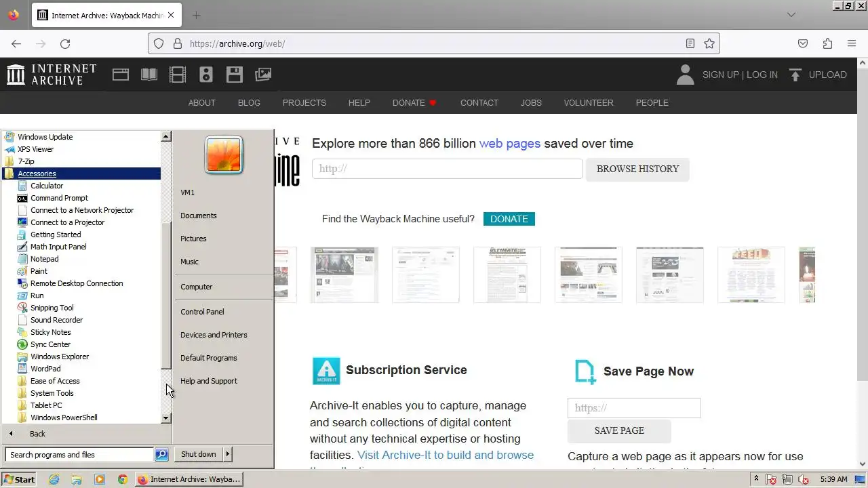The image size is (868, 488).
Task: Click the Internet Archive logo
Action: pos(52,75)
